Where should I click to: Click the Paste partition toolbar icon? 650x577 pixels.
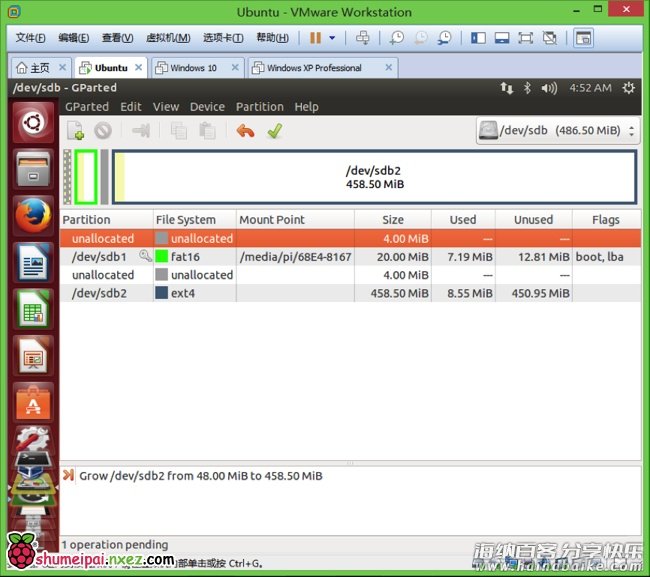point(207,131)
